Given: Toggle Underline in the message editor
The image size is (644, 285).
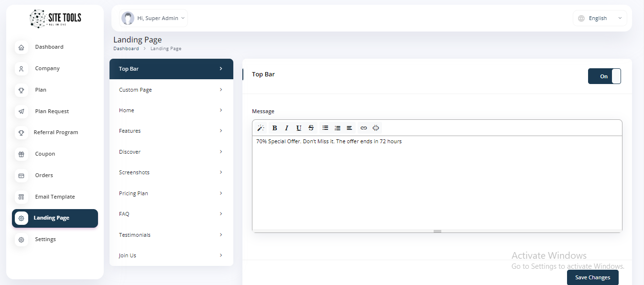Looking at the screenshot, I should tap(299, 128).
